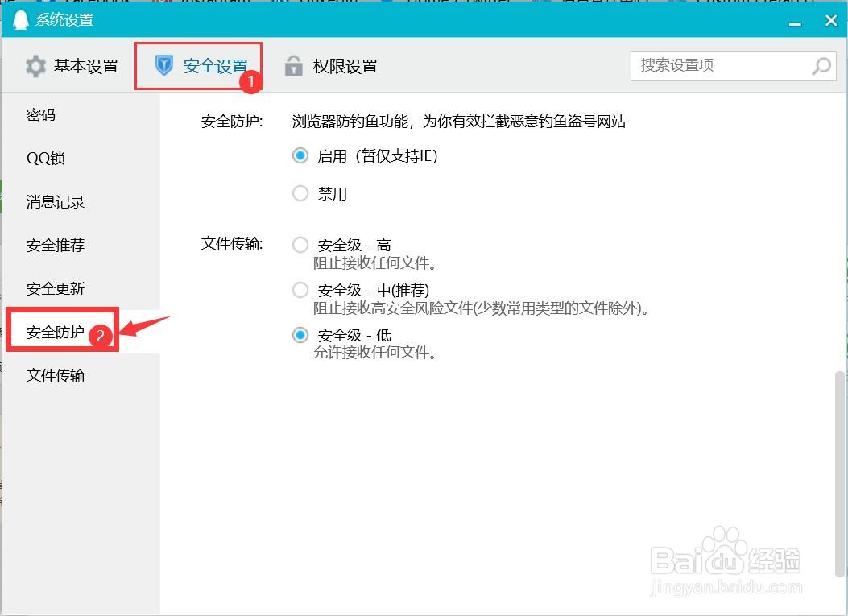The width and height of the screenshot is (848, 616).
Task: Click the 系统设置 window title
Action: coord(65,20)
